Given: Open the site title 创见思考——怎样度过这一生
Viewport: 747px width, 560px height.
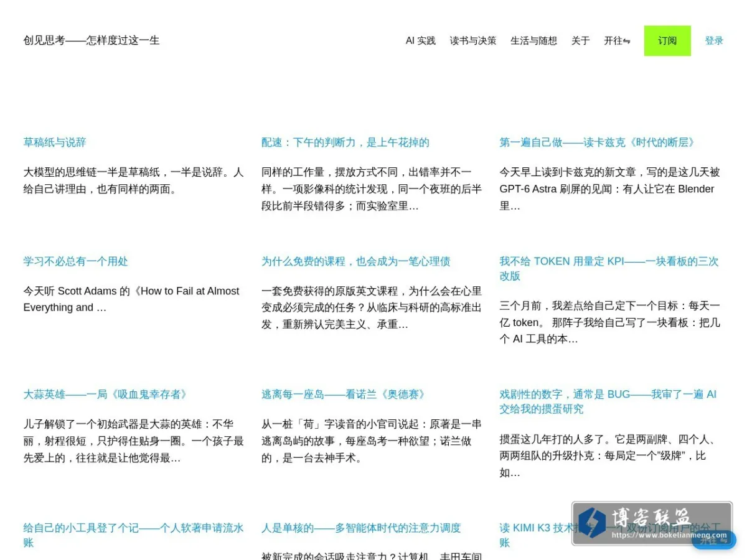Looking at the screenshot, I should click(92, 40).
